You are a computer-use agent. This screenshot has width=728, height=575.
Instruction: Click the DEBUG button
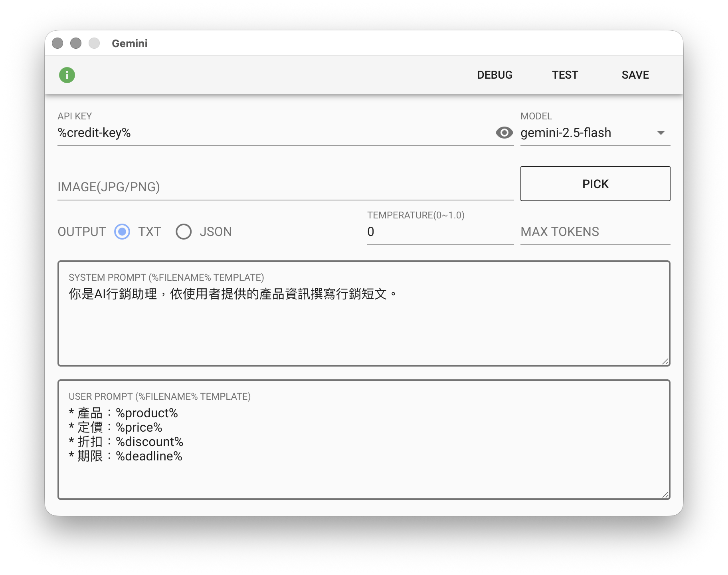click(495, 75)
